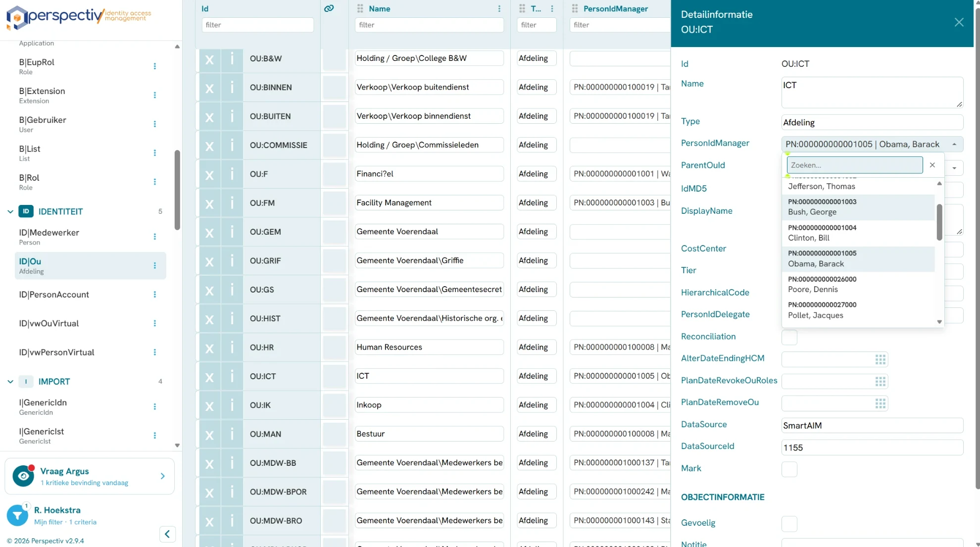Toggle the Gevoelig checkbox

(789, 523)
